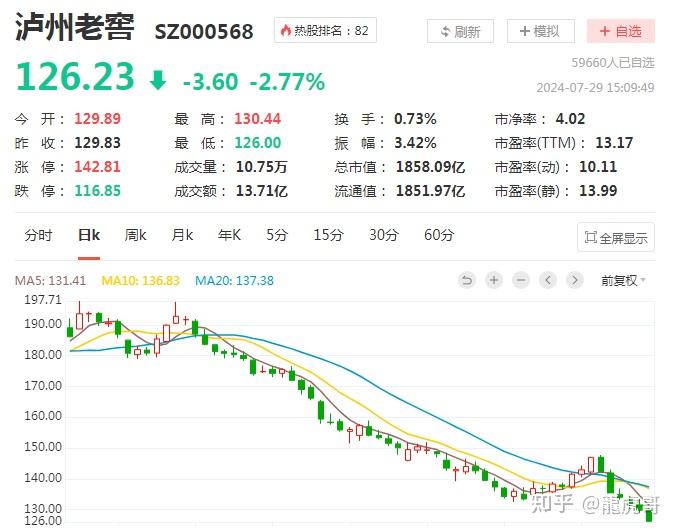This screenshot has height=532, width=677.
Task: Click the stock name 泸州老窖
Action: tap(75, 27)
